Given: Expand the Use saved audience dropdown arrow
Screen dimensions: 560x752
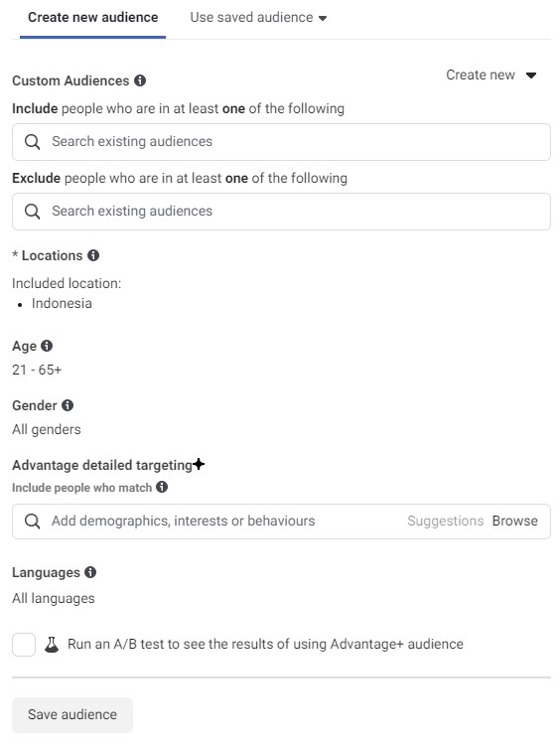Looking at the screenshot, I should point(323,18).
